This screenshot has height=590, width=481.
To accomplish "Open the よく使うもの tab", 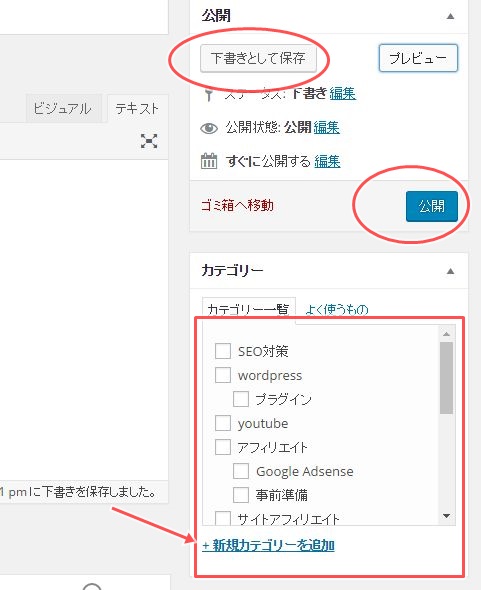I will (x=337, y=309).
